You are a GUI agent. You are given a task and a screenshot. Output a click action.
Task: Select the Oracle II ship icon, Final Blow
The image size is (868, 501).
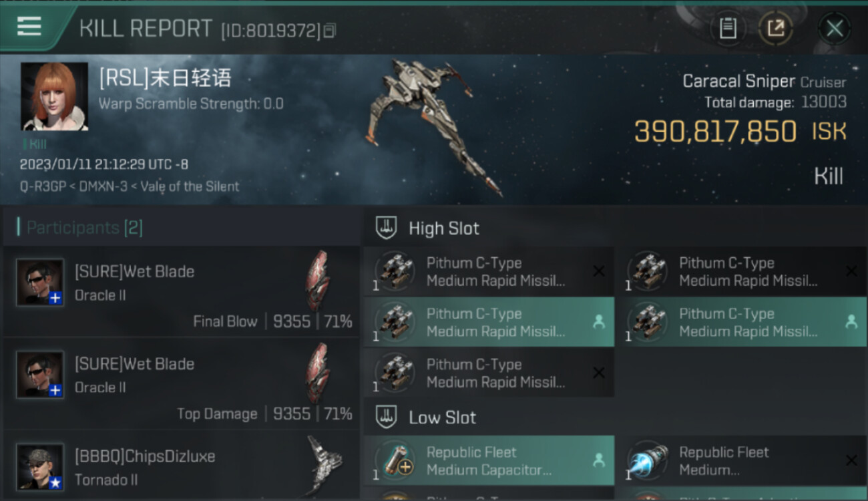click(x=318, y=281)
